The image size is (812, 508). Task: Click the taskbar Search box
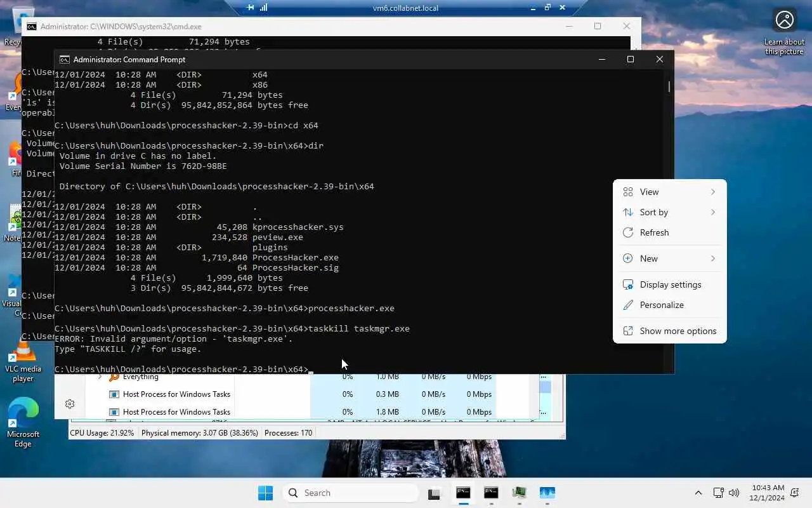click(x=350, y=493)
